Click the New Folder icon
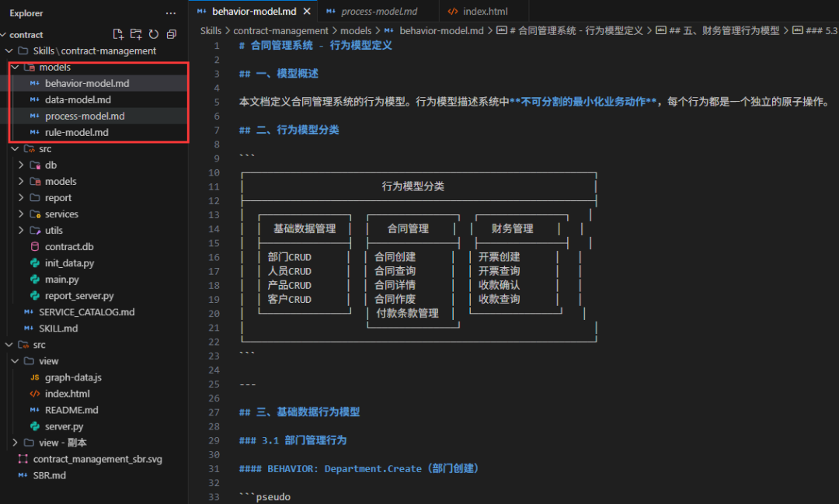839x504 pixels. 136,34
